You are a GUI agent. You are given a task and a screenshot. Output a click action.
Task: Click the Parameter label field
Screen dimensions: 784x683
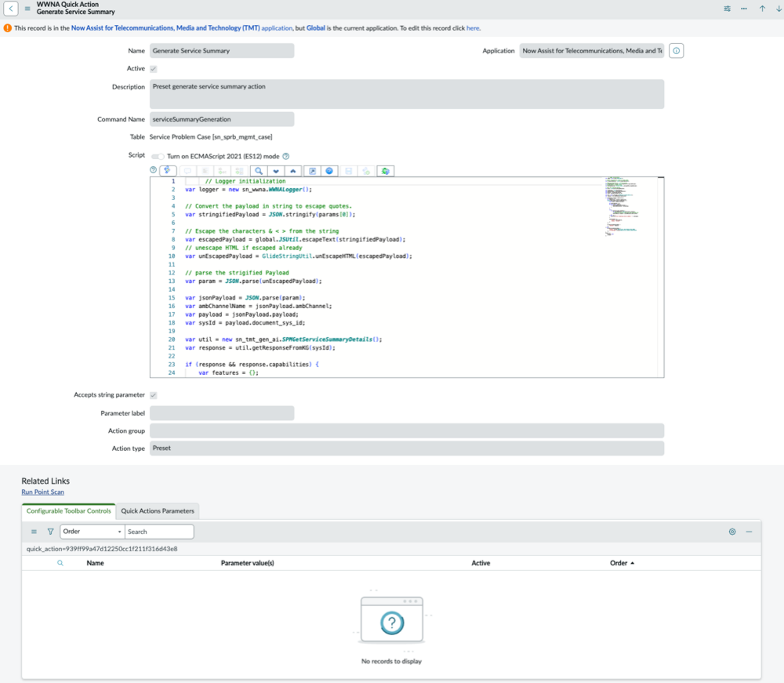click(x=222, y=413)
